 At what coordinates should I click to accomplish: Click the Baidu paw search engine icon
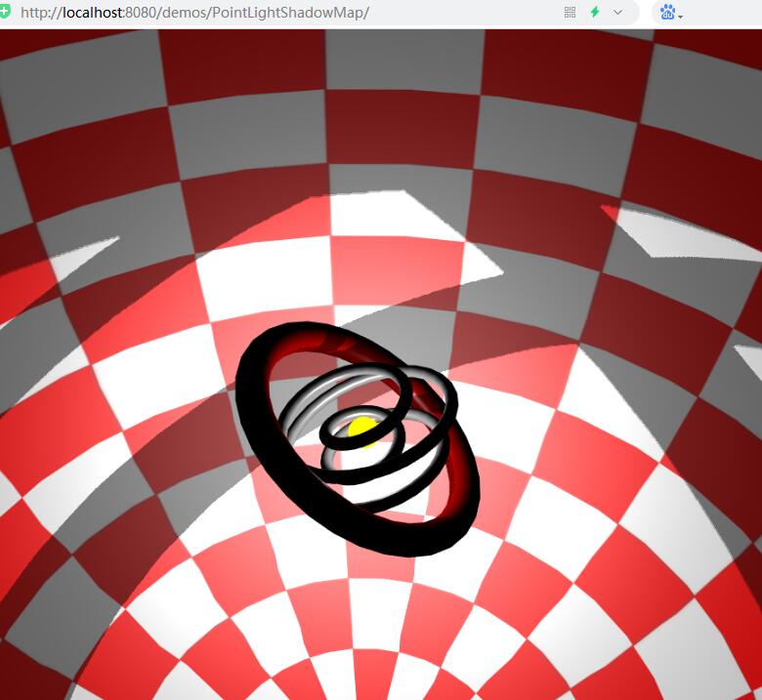click(x=667, y=12)
